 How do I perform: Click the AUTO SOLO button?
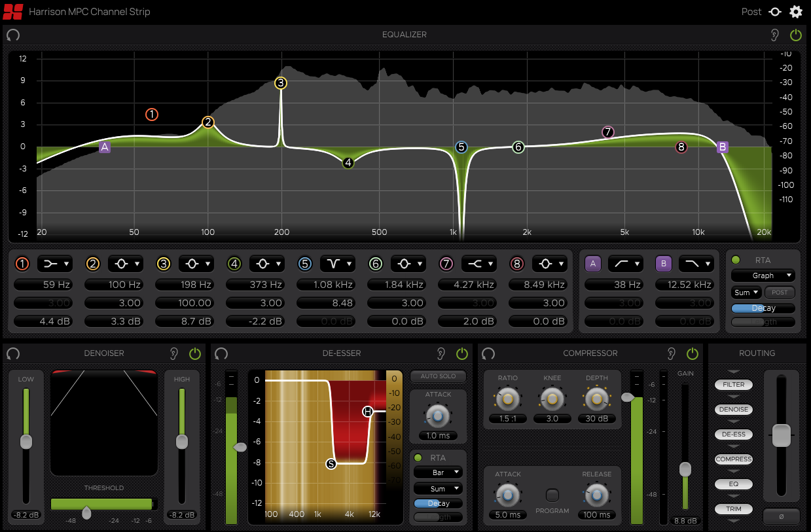pos(438,376)
